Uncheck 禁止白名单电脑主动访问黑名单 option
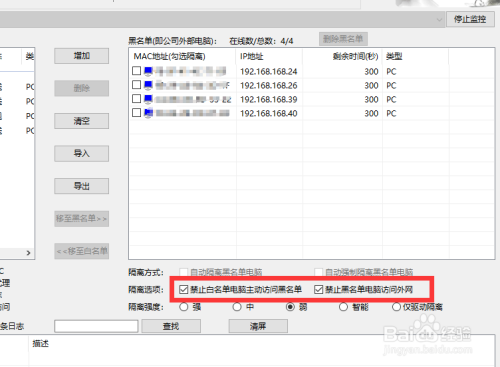 184,289
